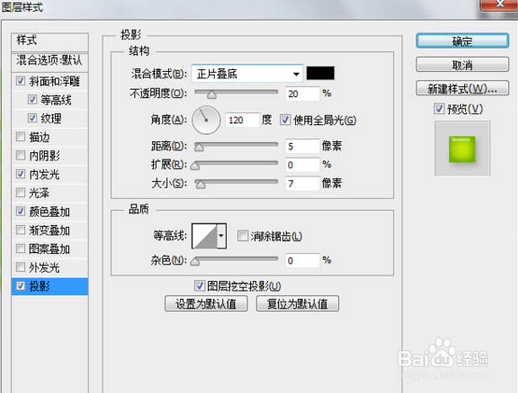Uncheck the 投影 style checkbox

tap(20, 286)
